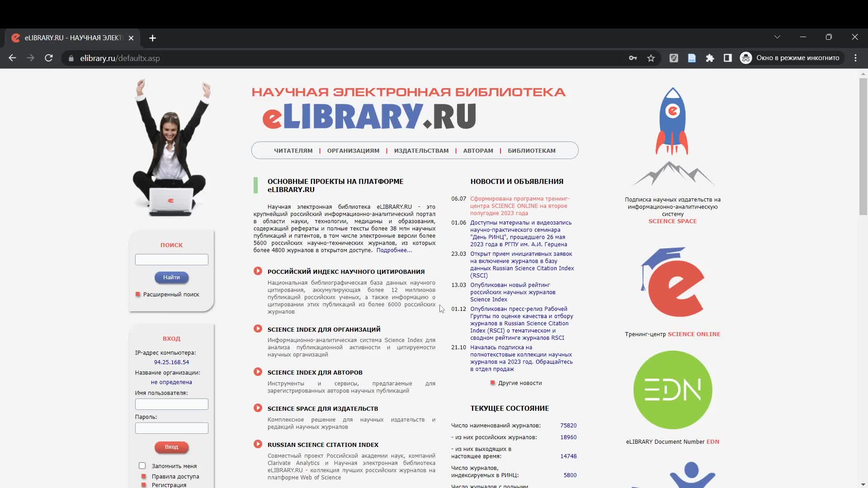868x488 pixels.
Task: Open the 01.06 news about День РИНЦ seminar
Action: point(520,234)
